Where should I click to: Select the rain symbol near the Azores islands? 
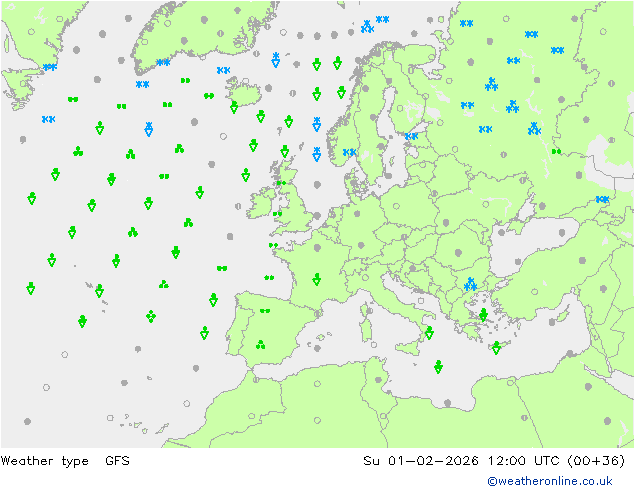click(x=99, y=290)
